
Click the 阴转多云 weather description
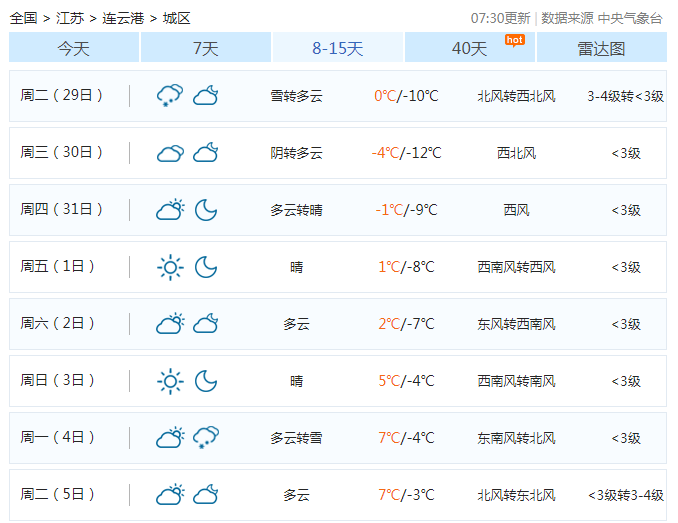click(x=297, y=153)
